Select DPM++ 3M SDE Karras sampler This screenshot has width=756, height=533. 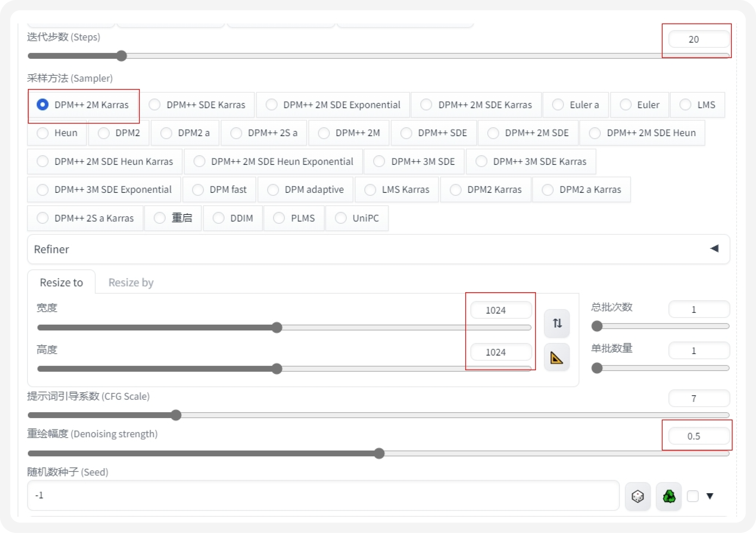531,161
